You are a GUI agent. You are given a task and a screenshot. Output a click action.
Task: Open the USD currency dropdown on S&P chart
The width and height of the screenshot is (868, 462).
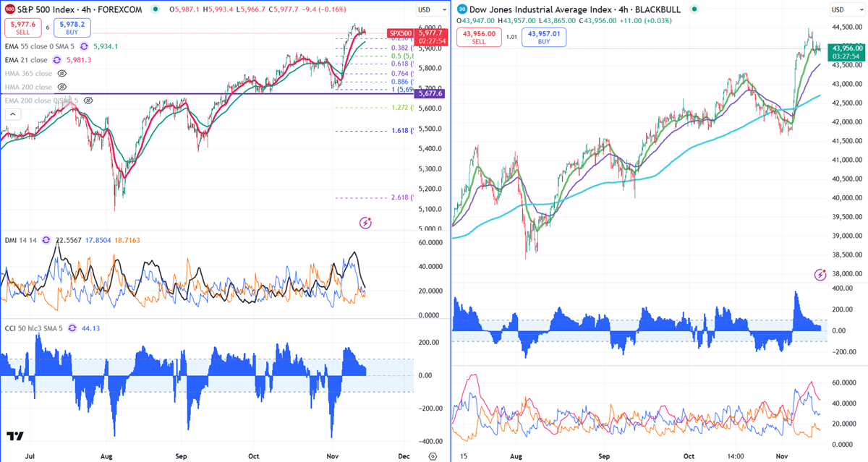(433, 10)
